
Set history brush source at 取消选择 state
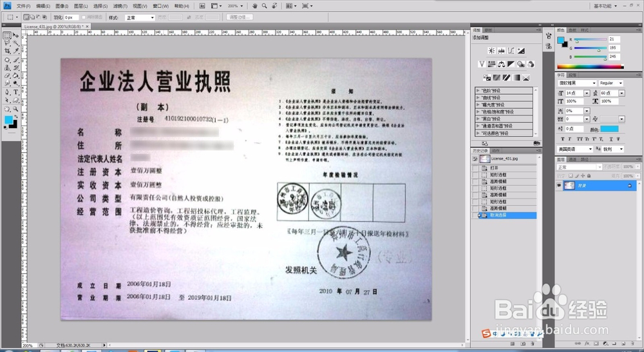pyautogui.click(x=476, y=215)
